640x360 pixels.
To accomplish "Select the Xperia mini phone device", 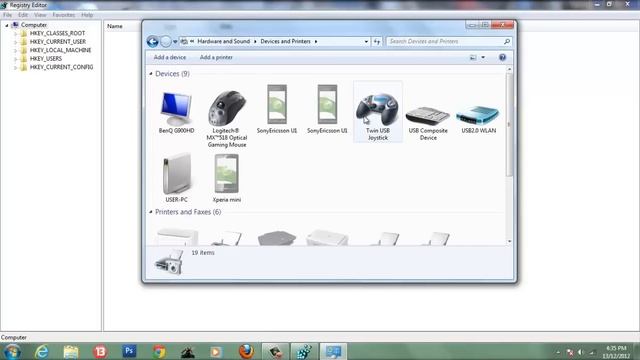I will [227, 178].
